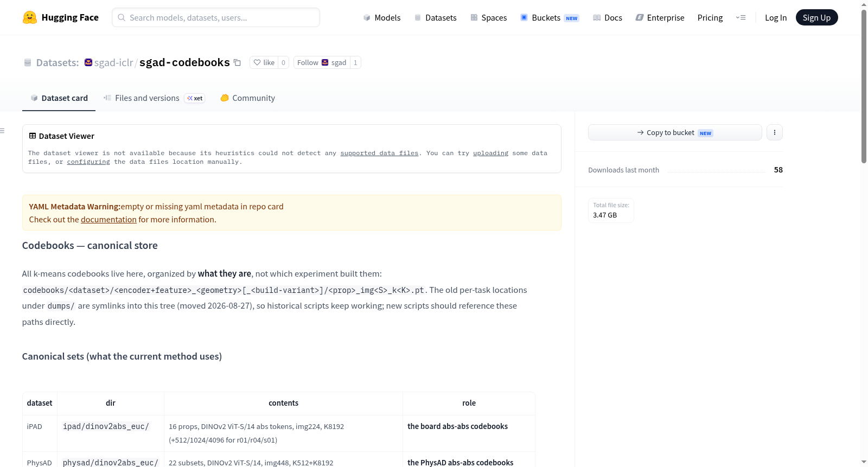The width and height of the screenshot is (868, 467).
Task: Go to Spaces
Action: click(489, 17)
